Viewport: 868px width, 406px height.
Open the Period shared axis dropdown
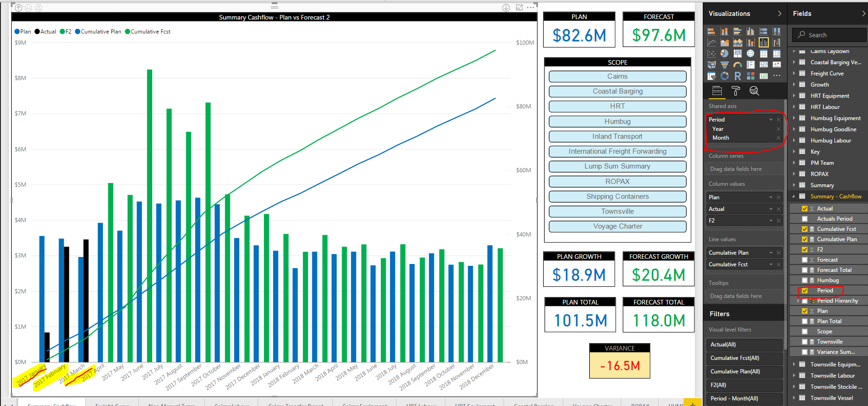771,120
